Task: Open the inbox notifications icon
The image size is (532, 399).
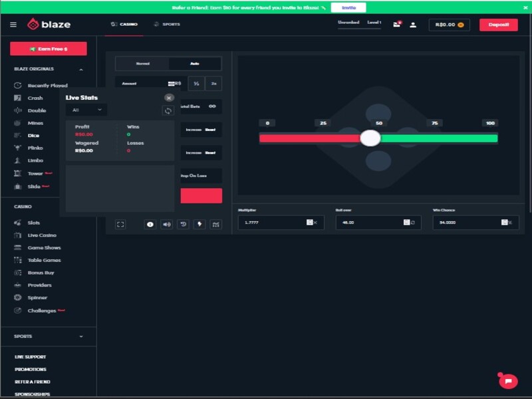Action: point(396,25)
